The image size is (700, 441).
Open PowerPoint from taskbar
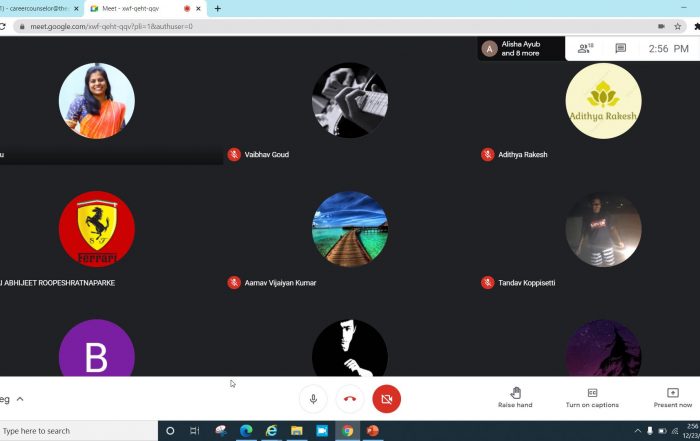coord(373,431)
